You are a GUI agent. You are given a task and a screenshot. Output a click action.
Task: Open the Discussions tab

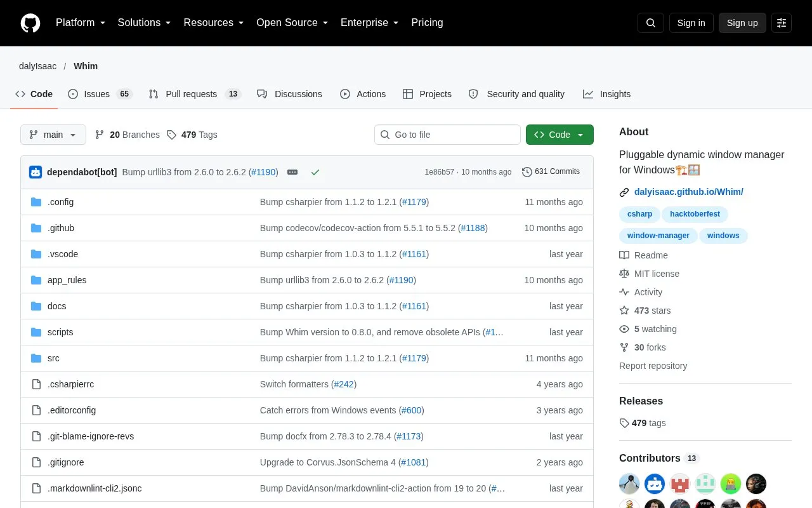pyautogui.click(x=289, y=94)
